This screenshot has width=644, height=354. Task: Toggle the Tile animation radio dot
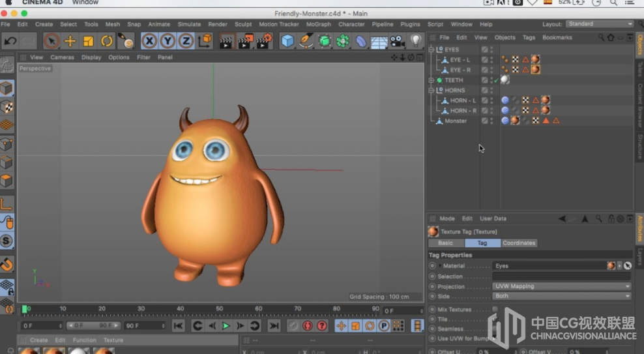432,319
